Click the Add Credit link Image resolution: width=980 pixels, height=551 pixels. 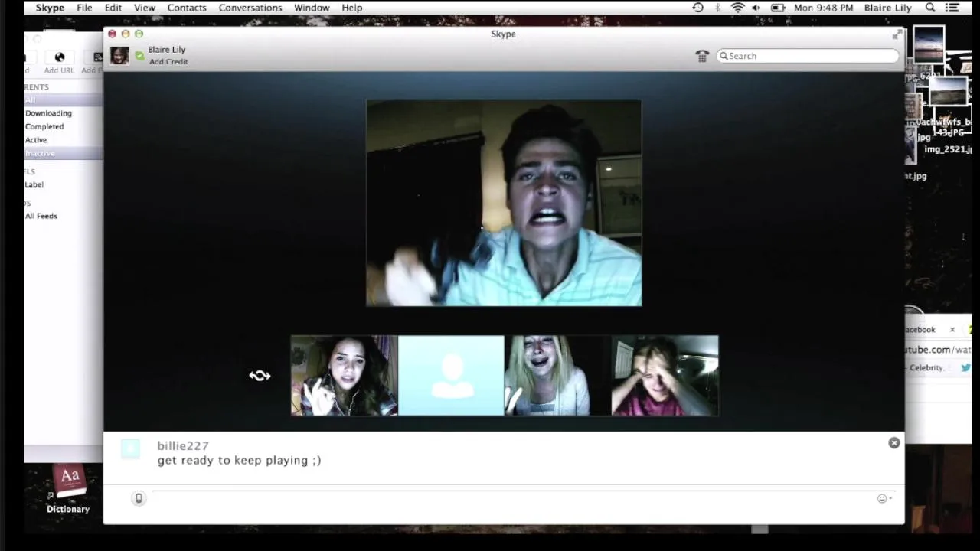tap(168, 62)
